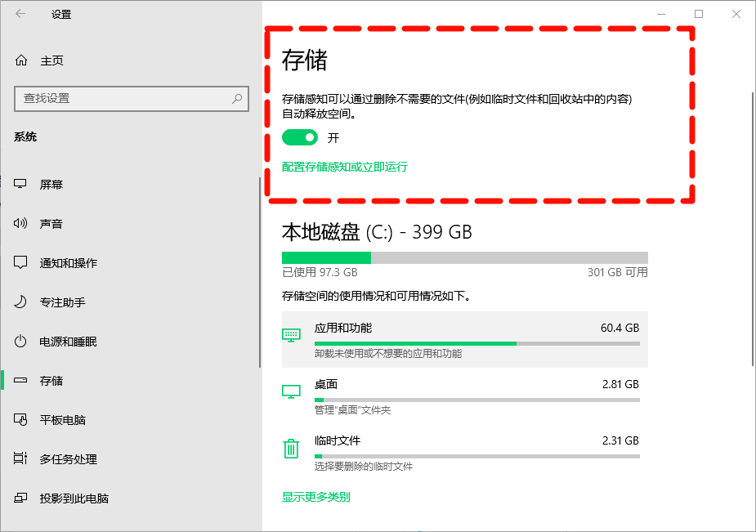Click the speaker icon next to 声音
The height and width of the screenshot is (532, 756).
click(x=20, y=223)
